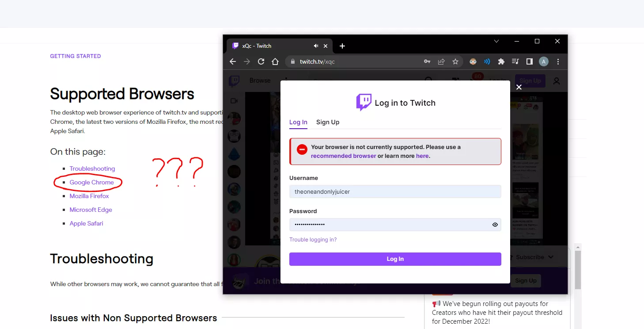Image resolution: width=644 pixels, height=329 pixels.
Task: Open Chrome's search tabs chevron
Action: (x=496, y=41)
